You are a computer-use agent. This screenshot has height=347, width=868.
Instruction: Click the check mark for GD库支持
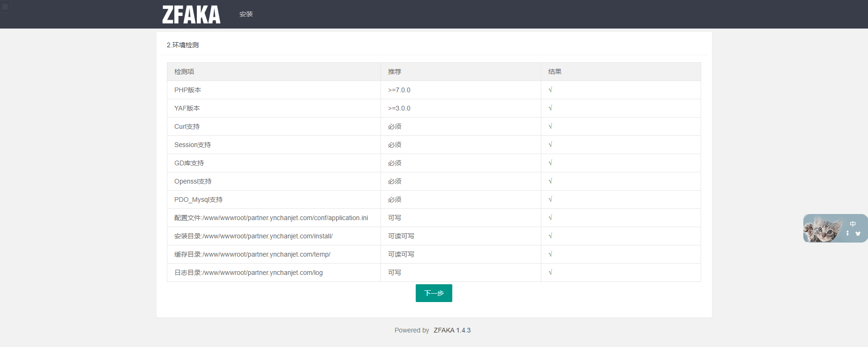click(x=550, y=162)
